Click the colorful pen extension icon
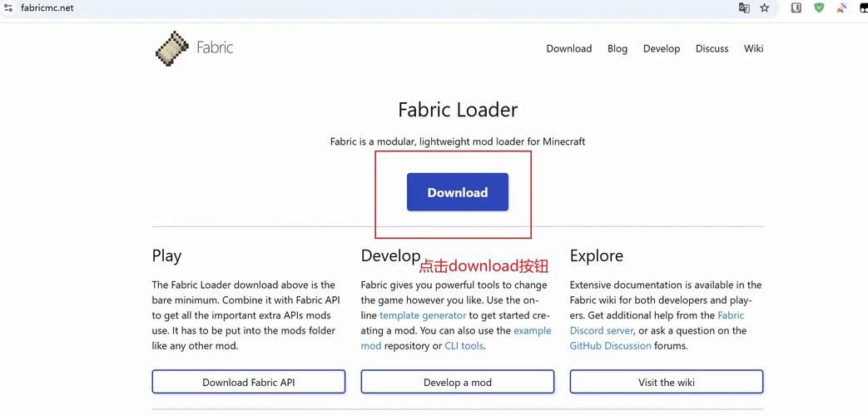The height and width of the screenshot is (416, 868). pyautogui.click(x=842, y=8)
